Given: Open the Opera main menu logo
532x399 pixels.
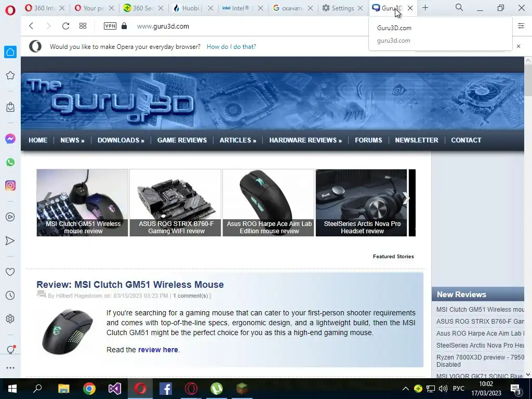Looking at the screenshot, I should click(10, 10).
